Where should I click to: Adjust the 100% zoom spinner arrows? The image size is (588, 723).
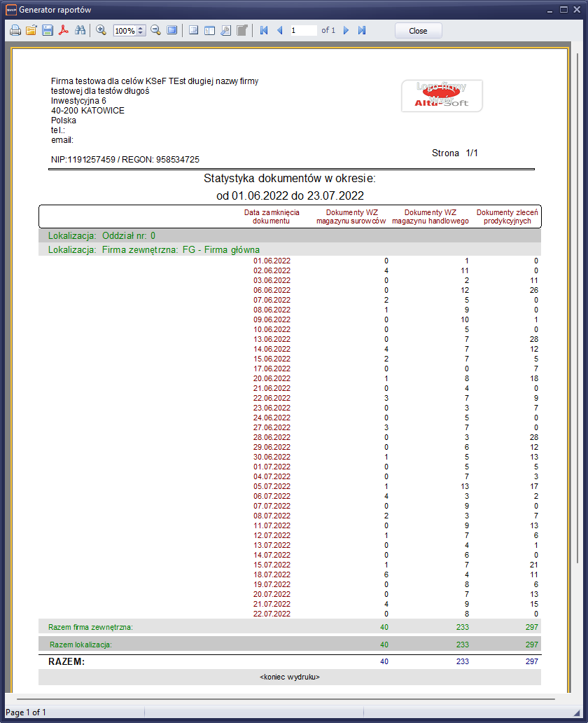[x=141, y=31]
